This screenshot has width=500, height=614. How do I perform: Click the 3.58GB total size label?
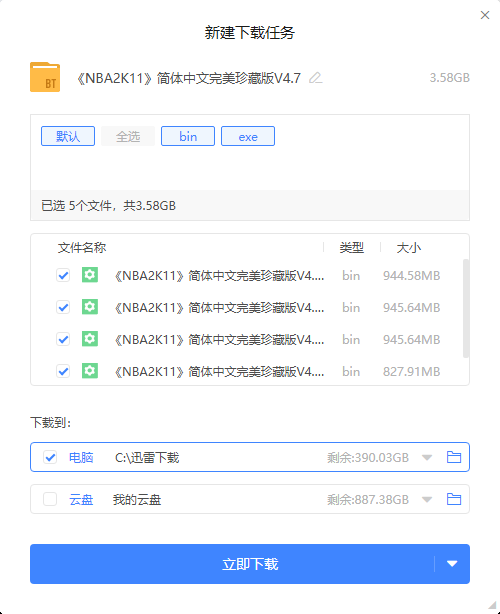tap(449, 78)
